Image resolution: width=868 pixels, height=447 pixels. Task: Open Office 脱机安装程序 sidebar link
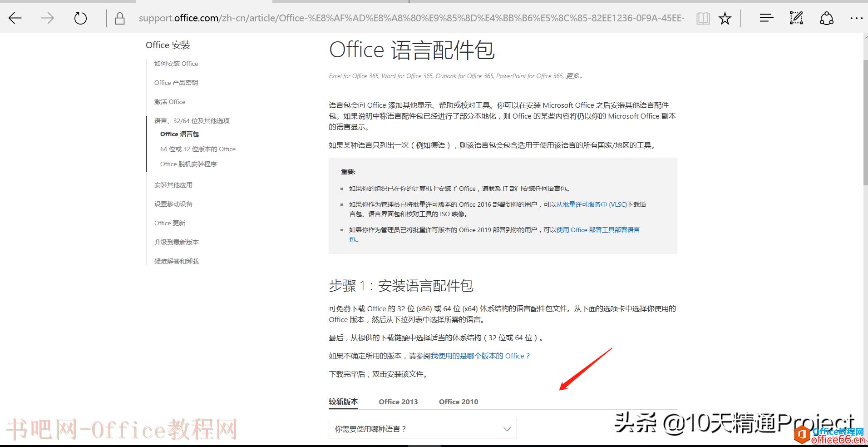point(188,164)
